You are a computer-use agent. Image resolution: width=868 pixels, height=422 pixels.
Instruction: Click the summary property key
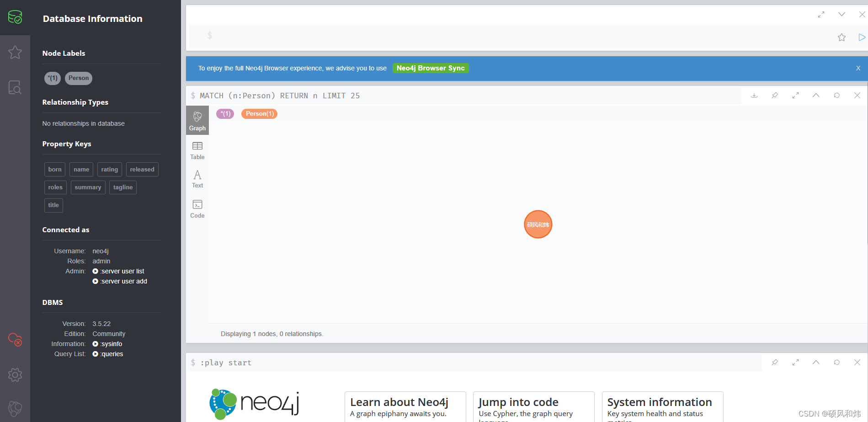pos(88,187)
